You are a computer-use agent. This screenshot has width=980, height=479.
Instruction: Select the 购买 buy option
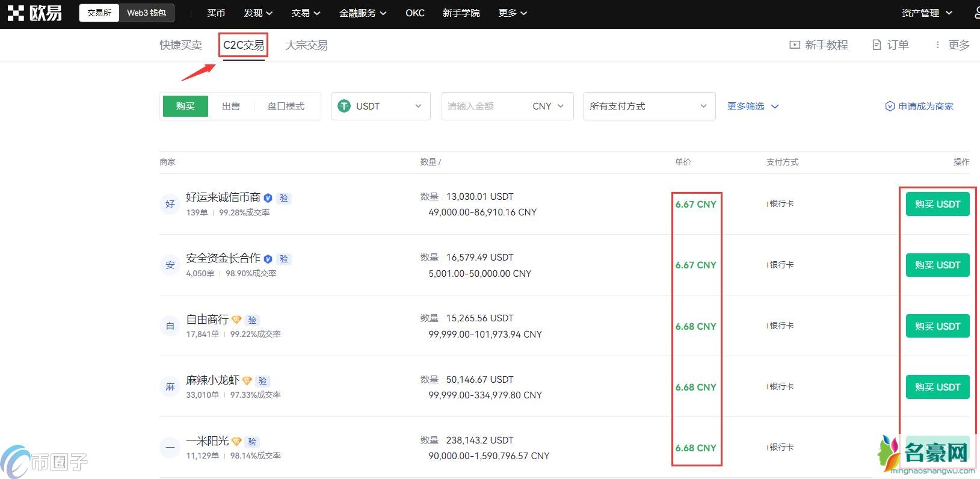(185, 106)
